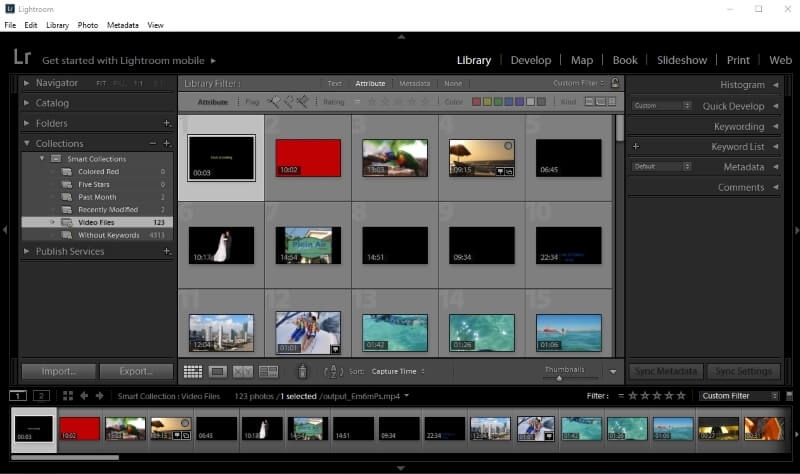Click the Export button
This screenshot has height=474, width=800.
click(x=136, y=371)
